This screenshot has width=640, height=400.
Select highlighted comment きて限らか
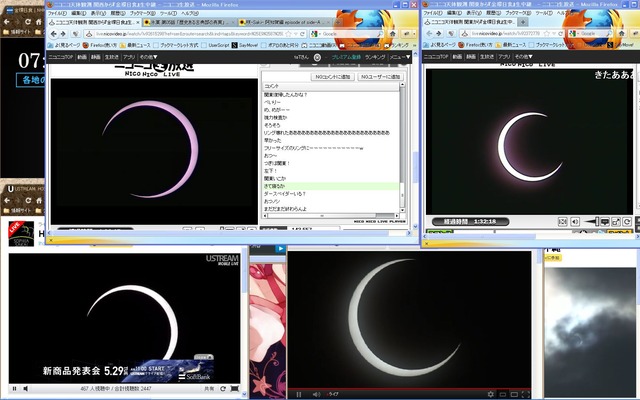coord(330,186)
